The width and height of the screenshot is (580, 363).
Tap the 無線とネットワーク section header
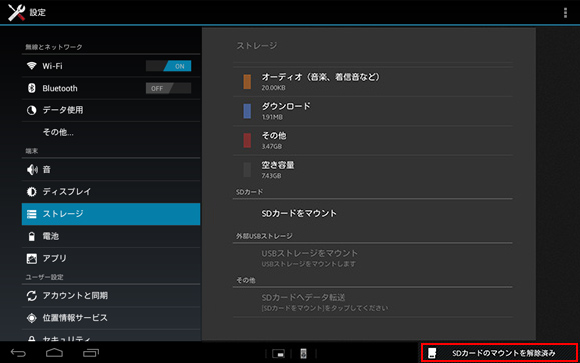tap(54, 47)
